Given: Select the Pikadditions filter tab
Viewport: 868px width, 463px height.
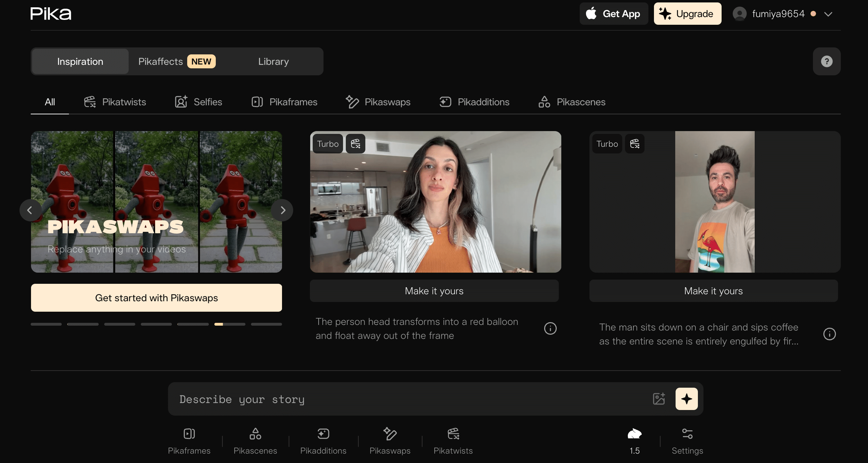Looking at the screenshot, I should click(474, 102).
